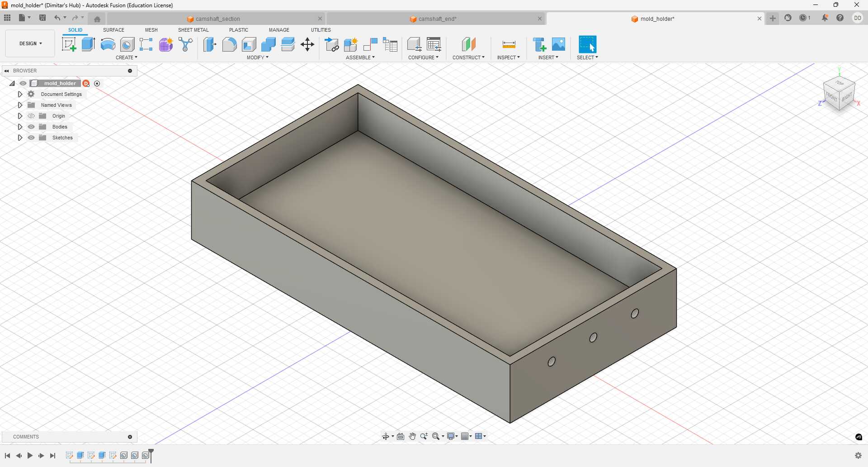The height and width of the screenshot is (467, 868).
Task: Open the CONSTRUCT menu label
Action: (x=468, y=57)
